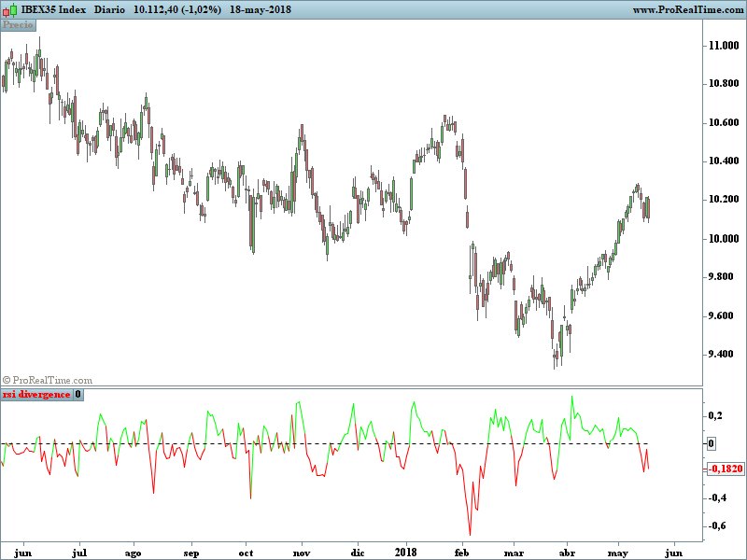Click the ago time axis label
This screenshot has width=747, height=560.
click(x=133, y=553)
